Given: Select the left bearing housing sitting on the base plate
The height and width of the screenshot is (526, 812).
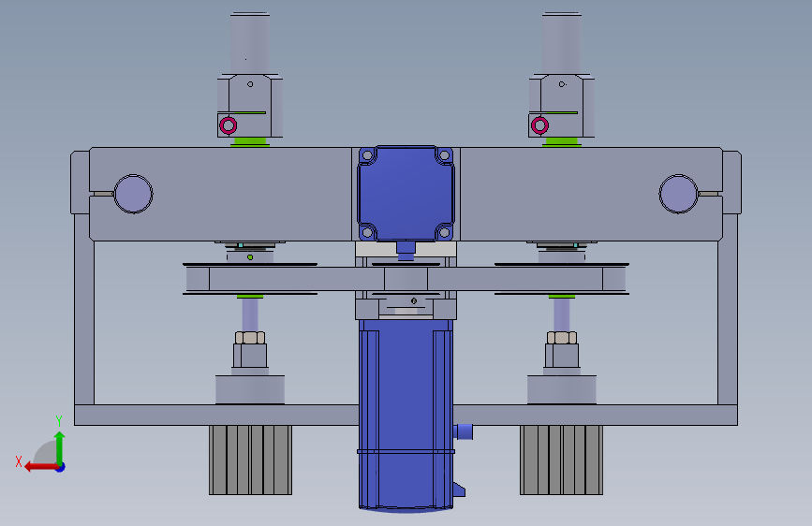Looking at the screenshot, I should pyautogui.click(x=250, y=389).
